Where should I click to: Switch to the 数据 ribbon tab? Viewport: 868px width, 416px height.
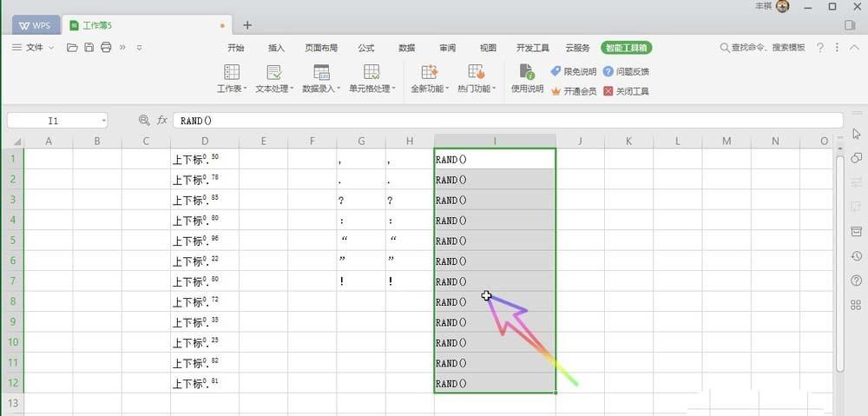click(x=407, y=48)
